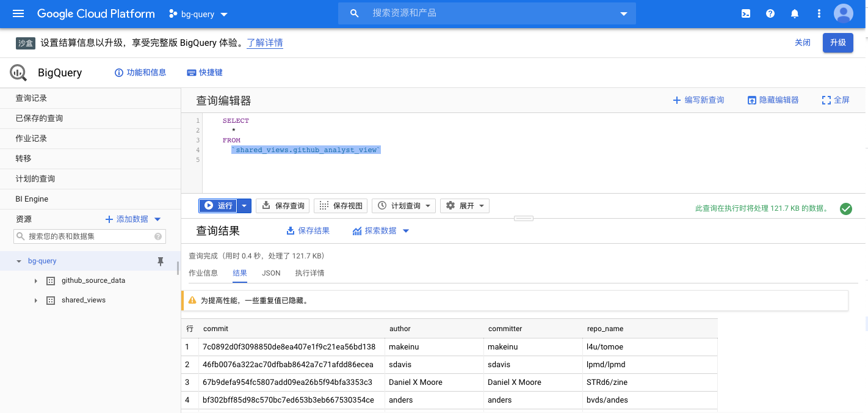Open 查询记录 in sidebar

[90, 98]
